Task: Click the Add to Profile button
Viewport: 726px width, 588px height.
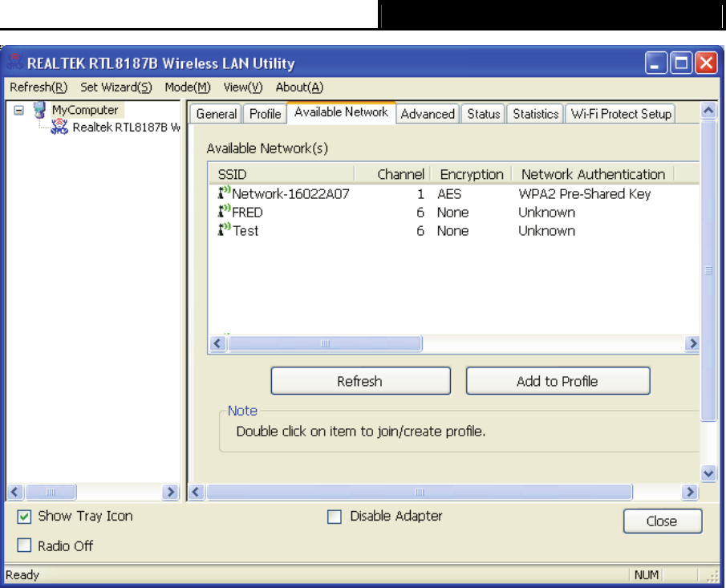Action: [558, 381]
